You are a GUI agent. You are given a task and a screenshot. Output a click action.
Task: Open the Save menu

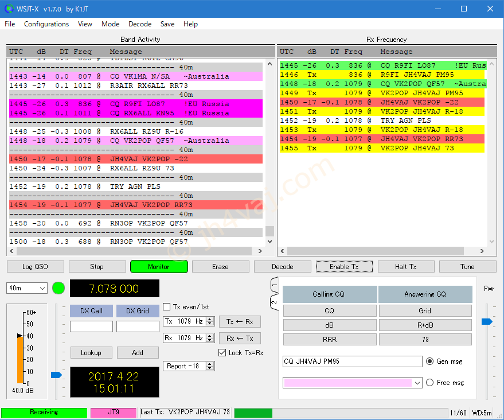pyautogui.click(x=167, y=24)
